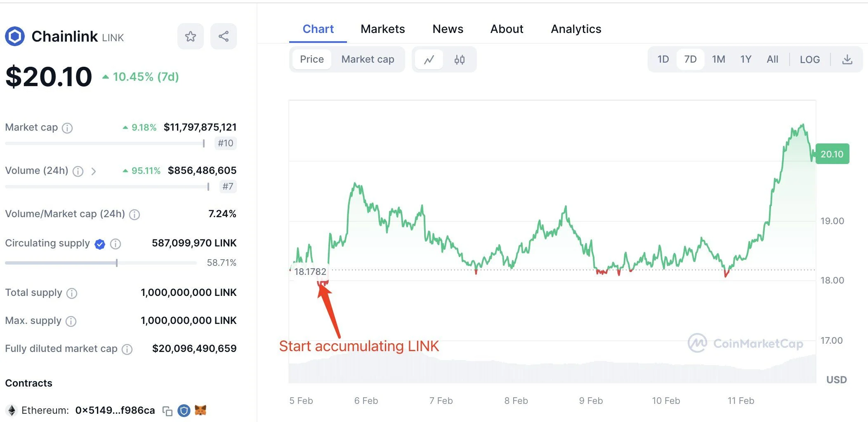Open the share options icon
The width and height of the screenshot is (868, 422).
tap(223, 36)
